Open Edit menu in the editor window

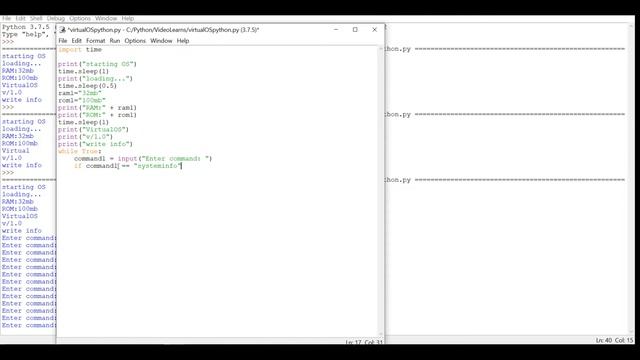coord(76,41)
